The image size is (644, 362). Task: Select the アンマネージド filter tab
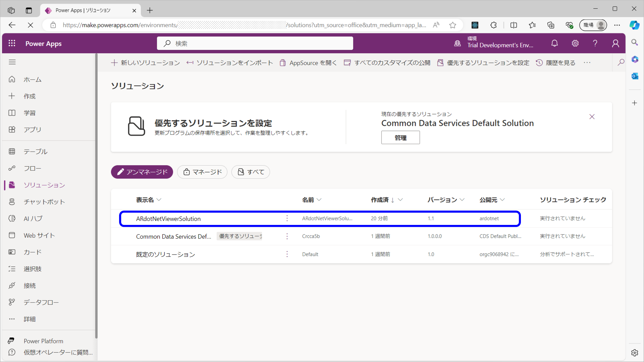142,172
